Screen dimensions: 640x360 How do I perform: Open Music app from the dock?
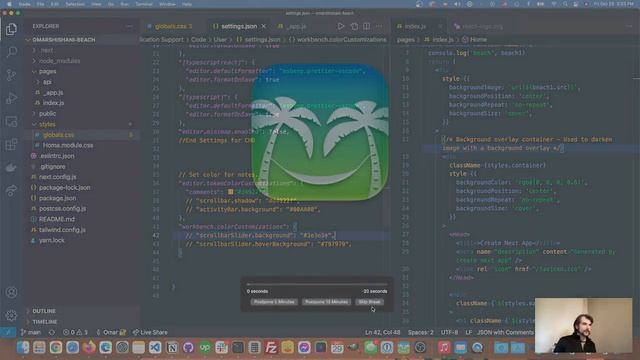[444, 347]
